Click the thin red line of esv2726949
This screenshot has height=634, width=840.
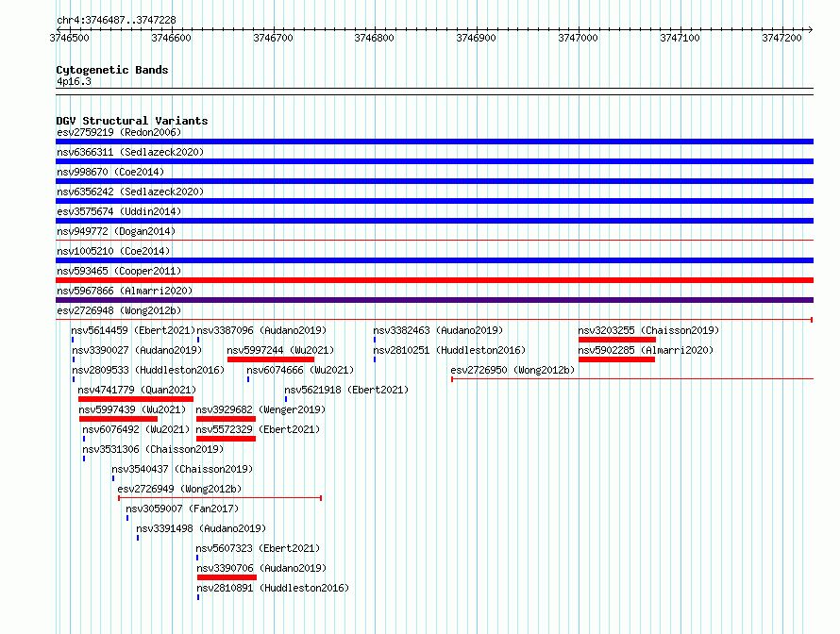(x=220, y=498)
